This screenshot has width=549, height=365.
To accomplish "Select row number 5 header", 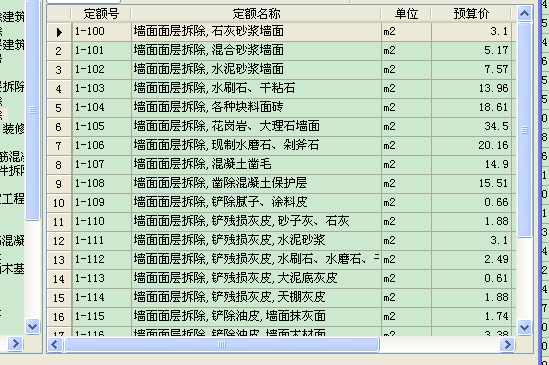I will pyautogui.click(x=59, y=108).
